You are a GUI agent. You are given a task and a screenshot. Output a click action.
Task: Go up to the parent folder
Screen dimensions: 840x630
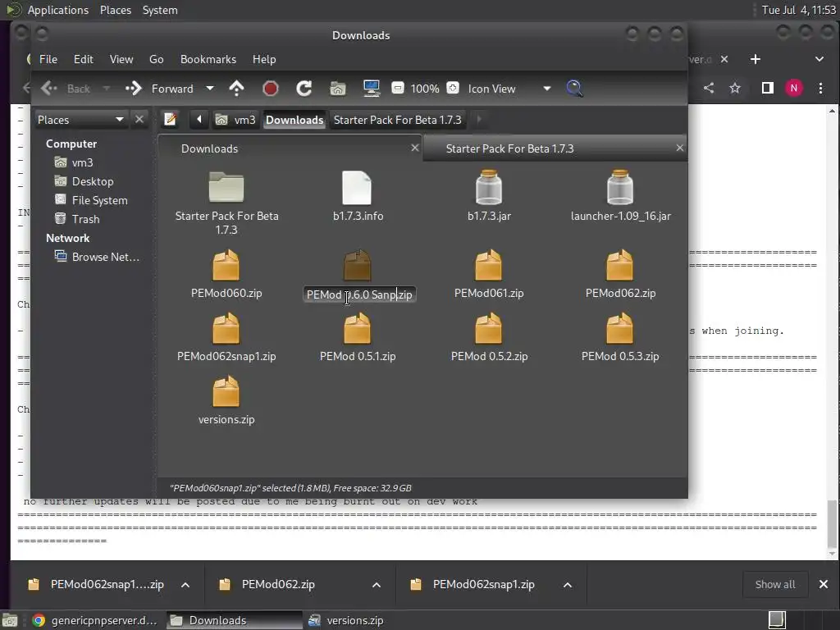tap(237, 89)
